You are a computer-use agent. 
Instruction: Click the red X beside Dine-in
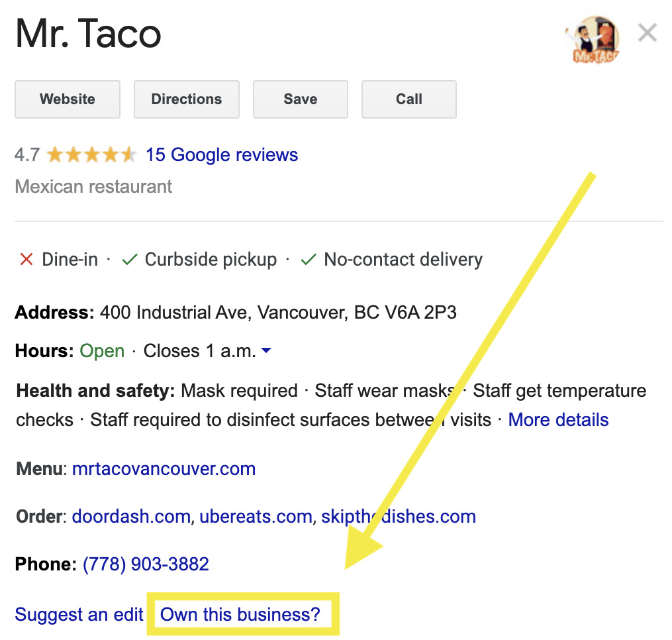[26, 259]
